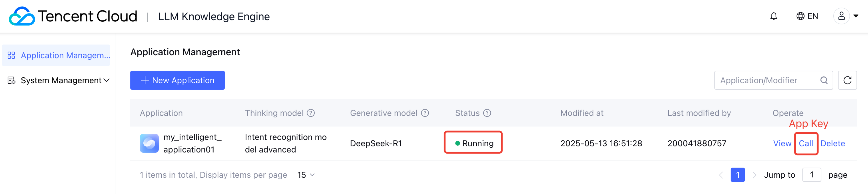Click the Tencent Cloud logo icon

pyautogui.click(x=21, y=16)
